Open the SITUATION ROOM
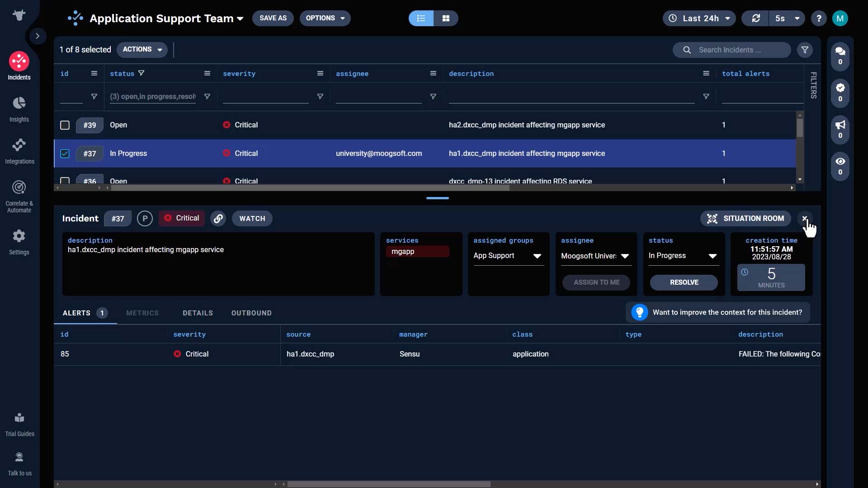 click(x=745, y=218)
